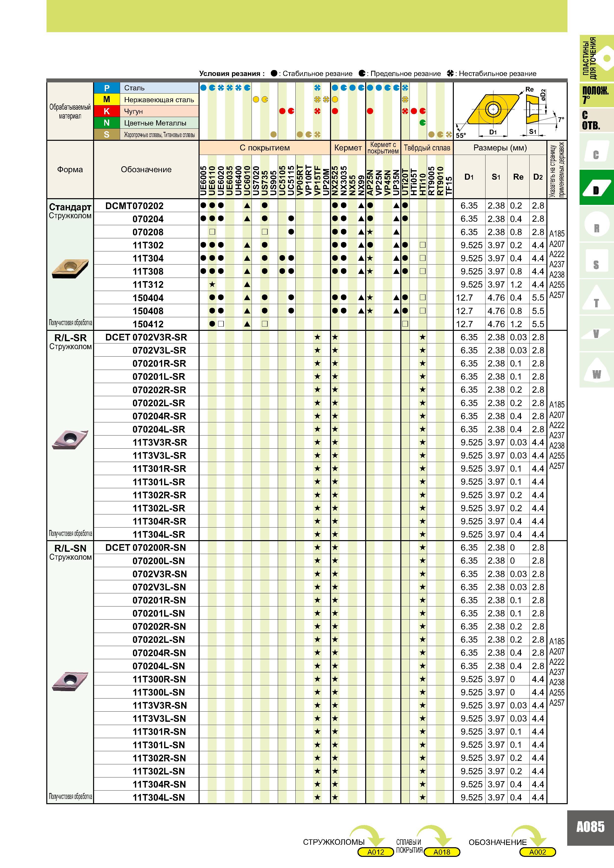Viewport: 614px width, 868px height.
Task: Click the Условия резания legend title
Action: (232, 74)
